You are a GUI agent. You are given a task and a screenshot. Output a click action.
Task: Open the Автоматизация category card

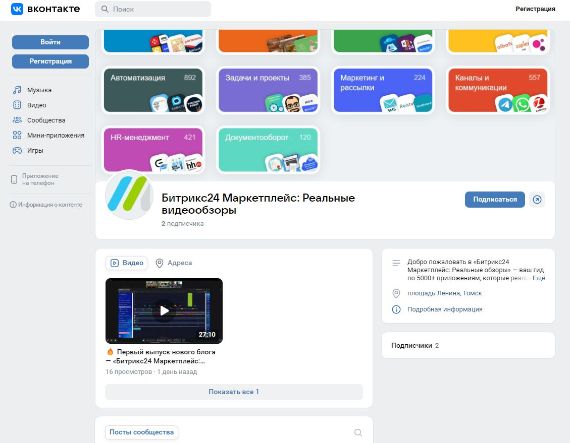pos(153,90)
